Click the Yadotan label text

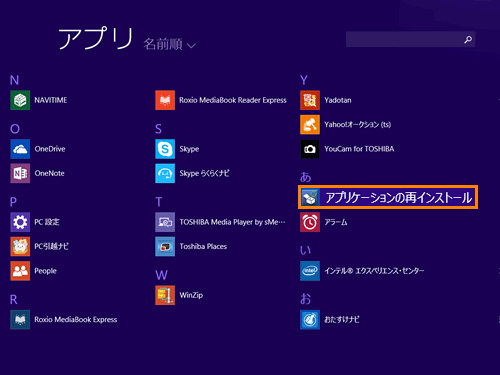coord(338,100)
